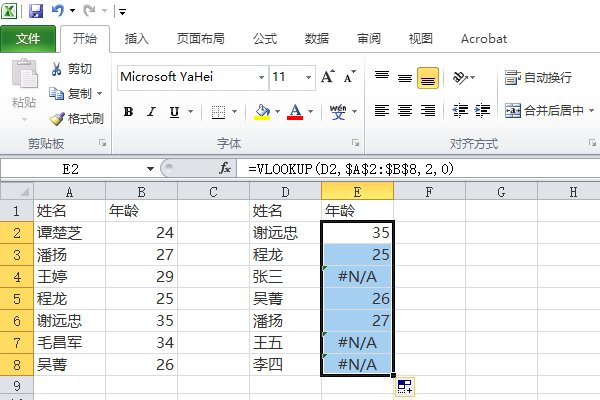This screenshot has height=400, width=600.
Task: Open the Excel application icon menu
Action: (9, 11)
